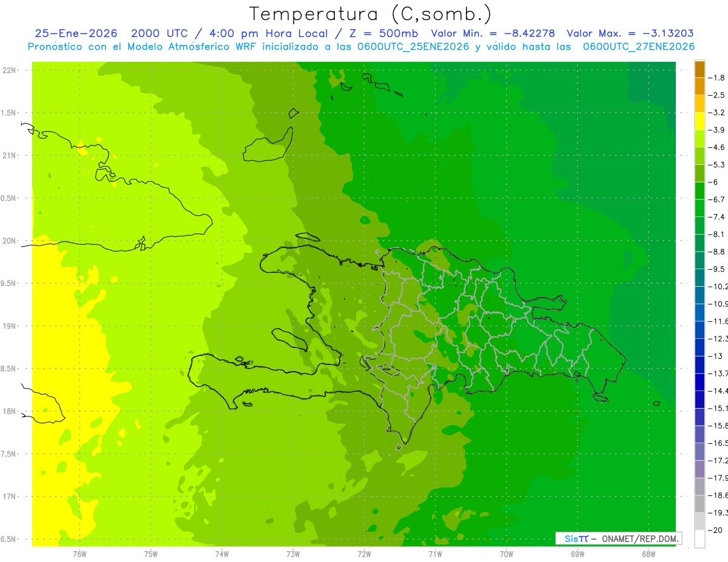The height and width of the screenshot is (562, 728).
Task: Click the "70W" longitude axis label
Action: coord(506,554)
